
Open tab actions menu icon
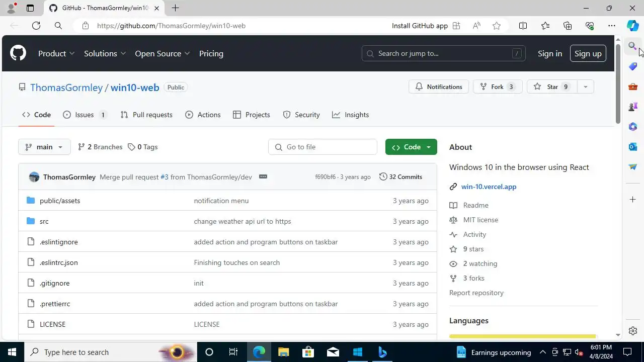(30, 8)
